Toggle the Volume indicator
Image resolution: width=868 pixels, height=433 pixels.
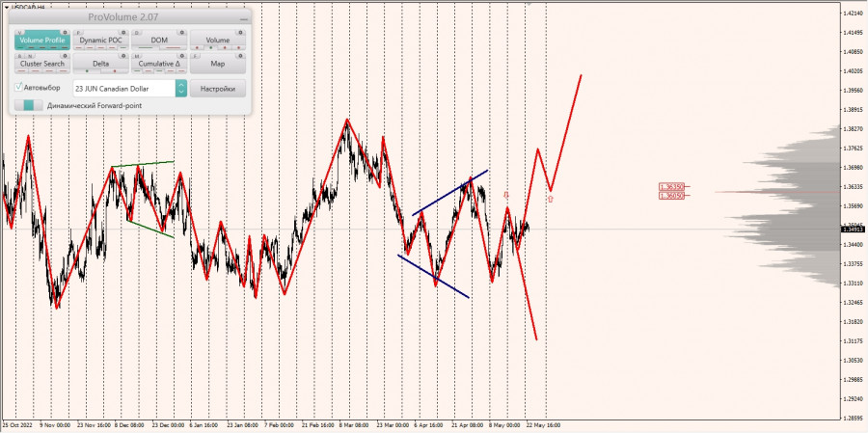click(218, 41)
